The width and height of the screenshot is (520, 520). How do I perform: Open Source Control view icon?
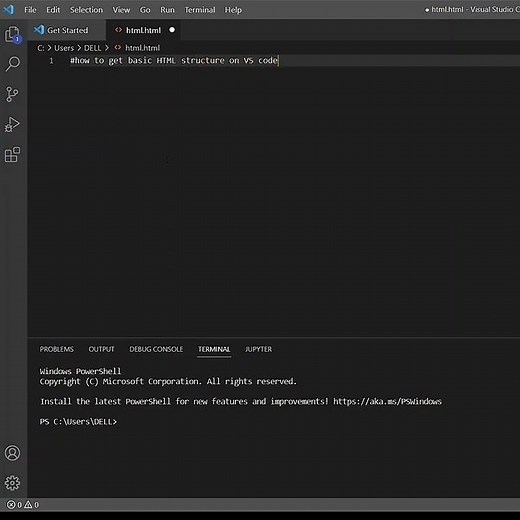click(x=12, y=94)
